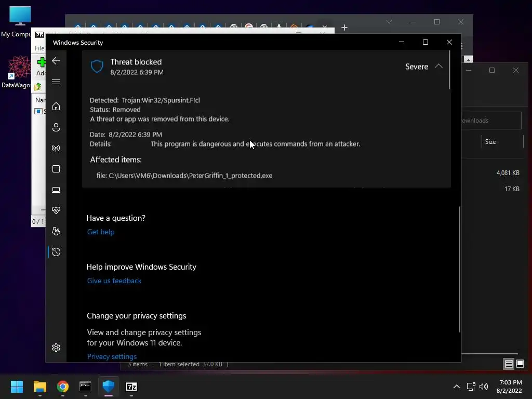Click the Downloads search box in Explorer
The height and width of the screenshot is (399, 532).
click(491, 121)
